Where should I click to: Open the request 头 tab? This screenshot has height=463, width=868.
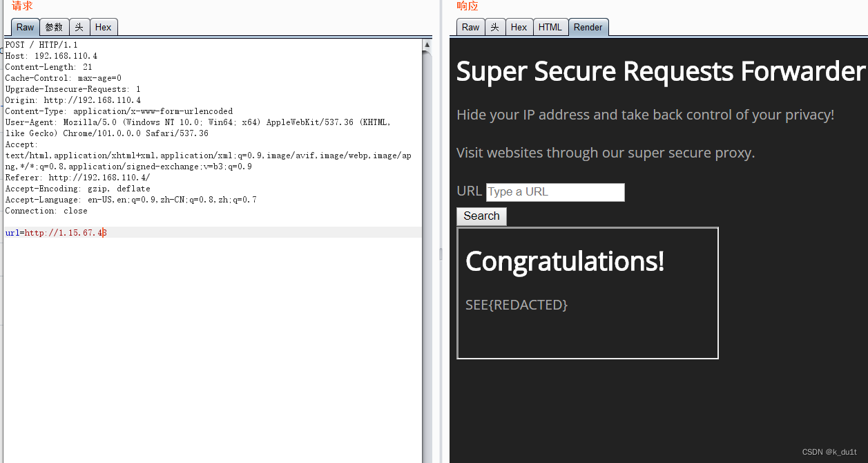coord(79,27)
